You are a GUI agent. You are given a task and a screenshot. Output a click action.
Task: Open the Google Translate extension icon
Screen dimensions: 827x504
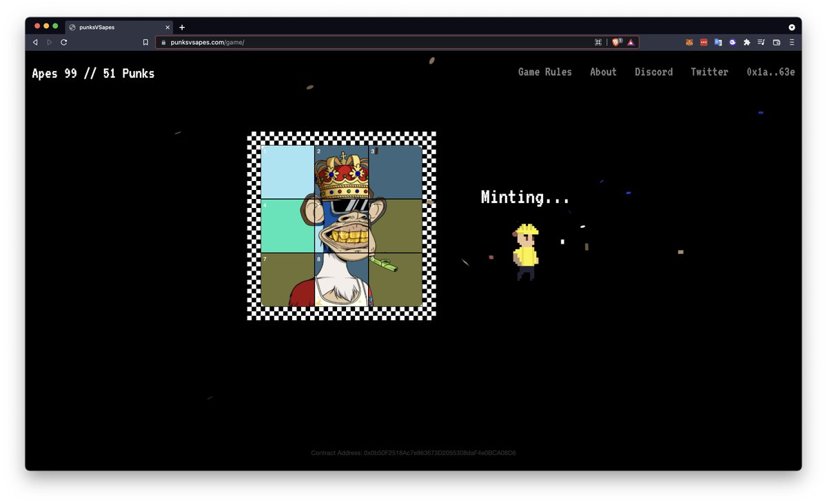pos(718,42)
